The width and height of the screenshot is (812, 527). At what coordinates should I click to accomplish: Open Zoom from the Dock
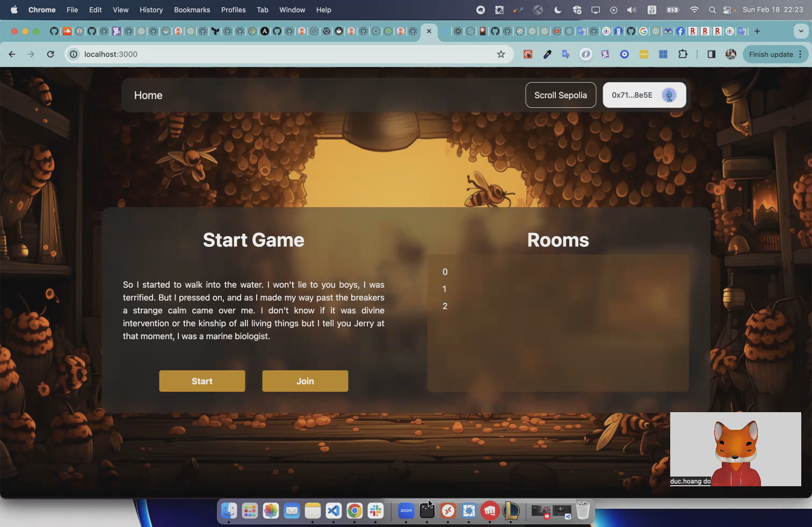point(406,510)
